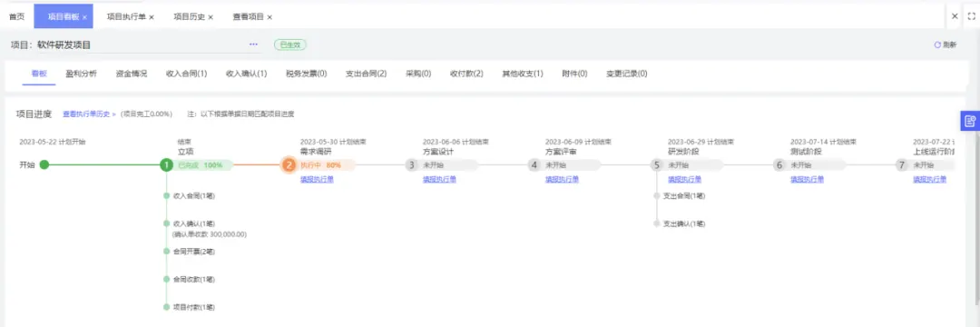
Task: Switch to the 项目执行单 tab
Action: pos(126,17)
